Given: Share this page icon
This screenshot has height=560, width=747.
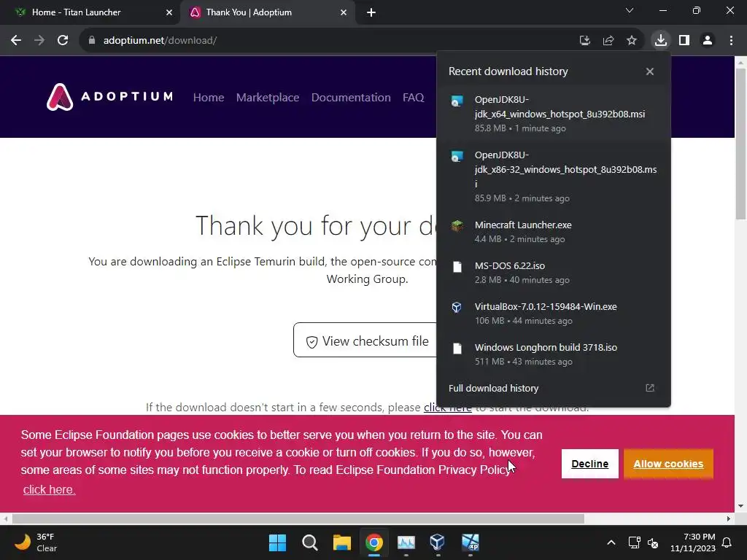Looking at the screenshot, I should [x=608, y=41].
